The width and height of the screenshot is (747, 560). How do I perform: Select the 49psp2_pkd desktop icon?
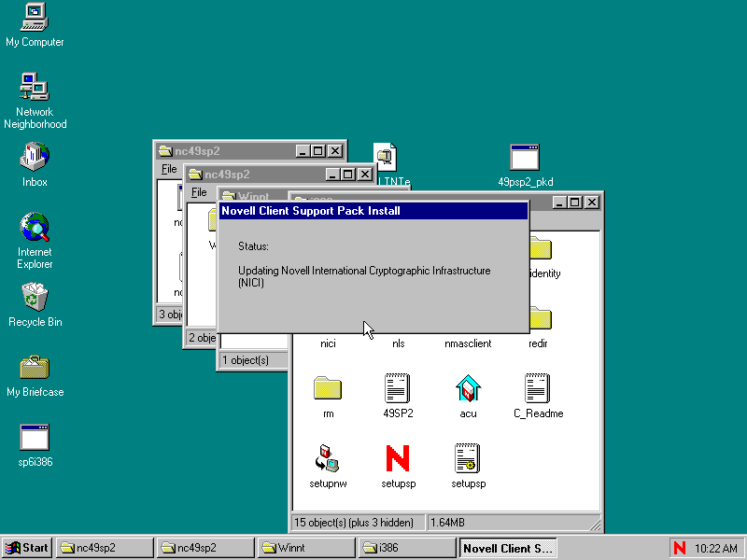pos(525,158)
